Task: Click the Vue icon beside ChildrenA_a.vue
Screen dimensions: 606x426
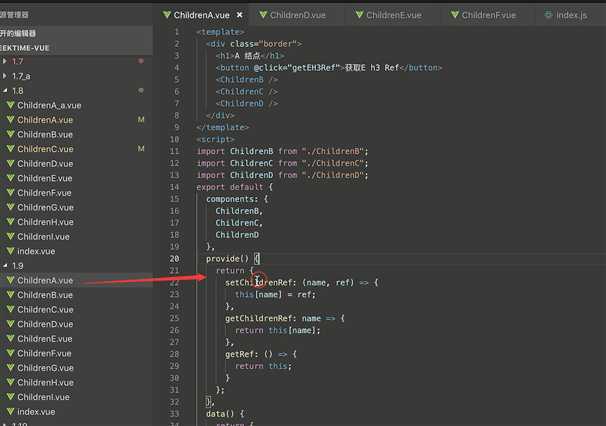Action: 10,105
